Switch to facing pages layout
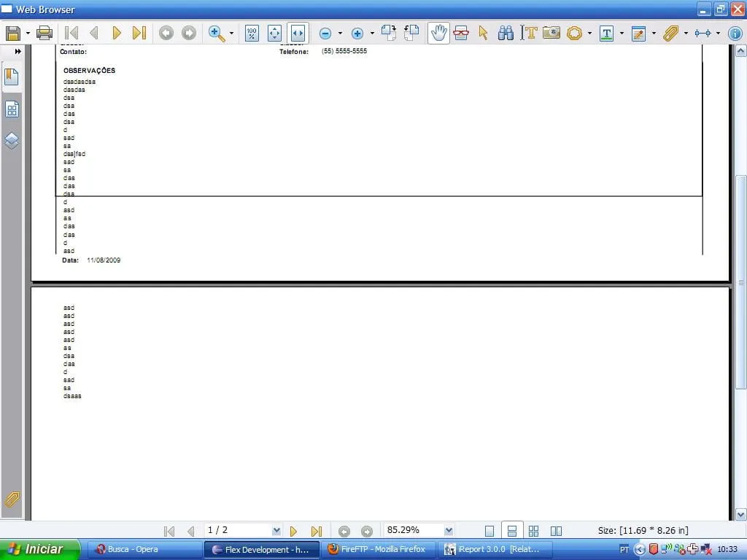This screenshot has height=560, width=747. [x=556, y=531]
